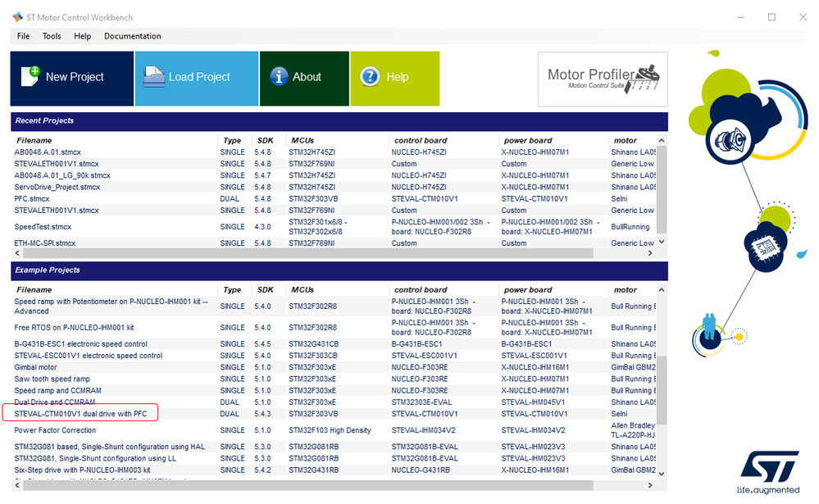Click the Help question mark icon

(x=370, y=76)
